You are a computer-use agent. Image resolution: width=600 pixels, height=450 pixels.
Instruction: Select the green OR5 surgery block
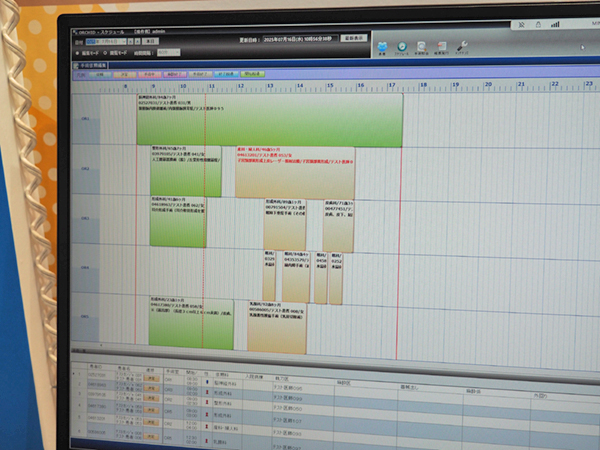click(x=191, y=322)
